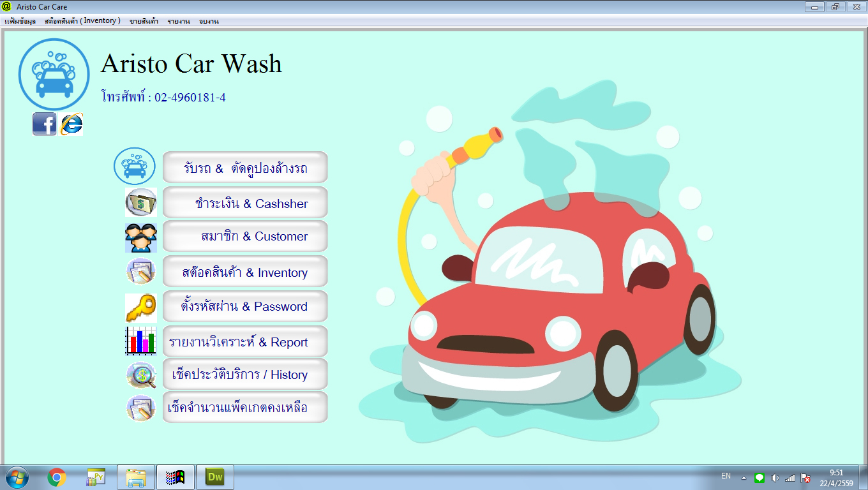Click the people icon beside Customer
This screenshot has height=490, width=868.
pos(140,237)
